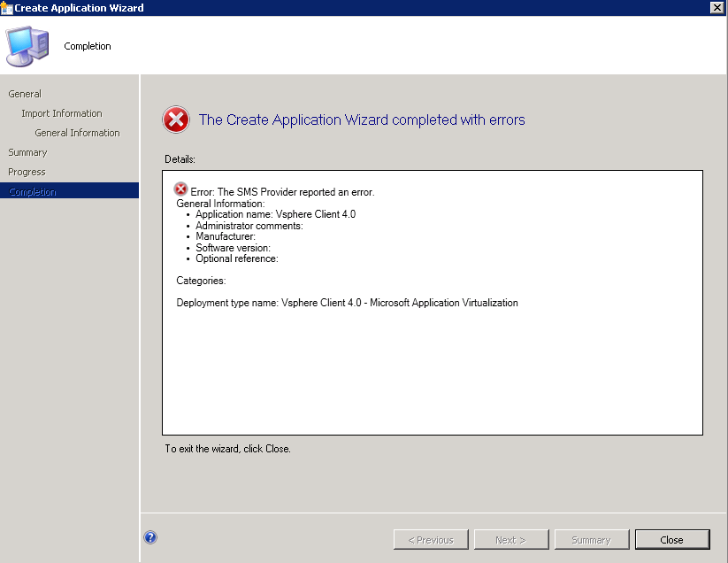This screenshot has width=728, height=563.
Task: Click the small error icon in Details box
Action: tap(180, 189)
